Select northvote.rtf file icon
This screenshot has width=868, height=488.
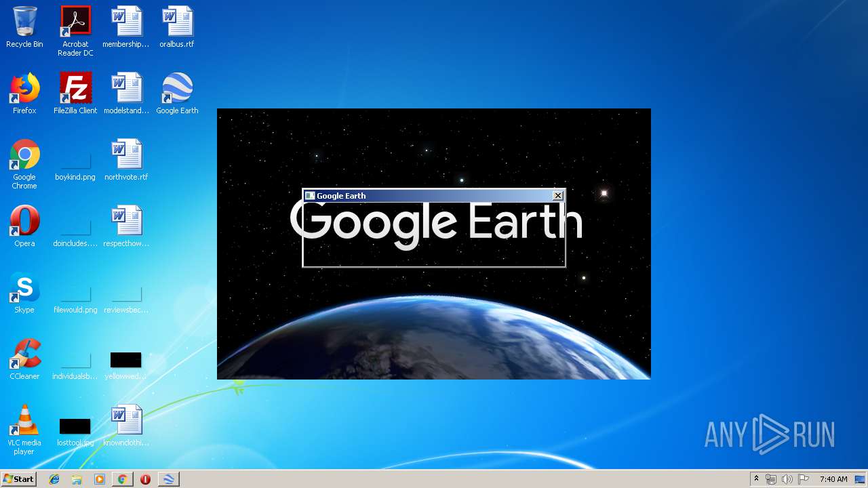pos(126,160)
